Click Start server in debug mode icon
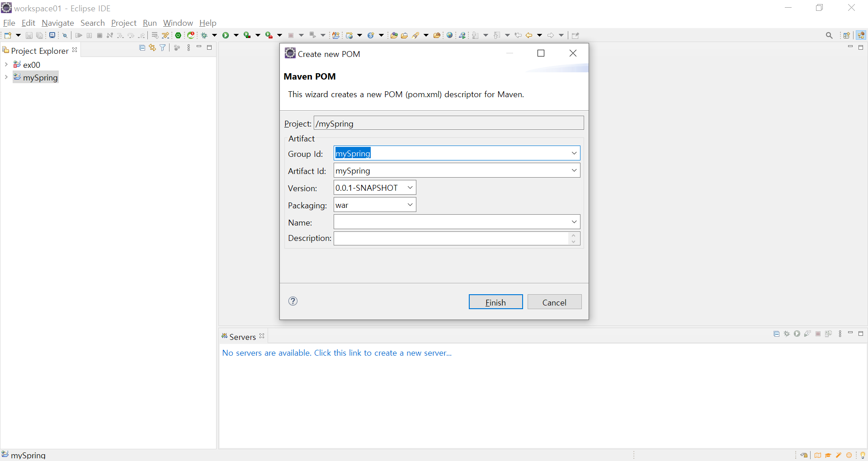The image size is (868, 461). tap(787, 334)
